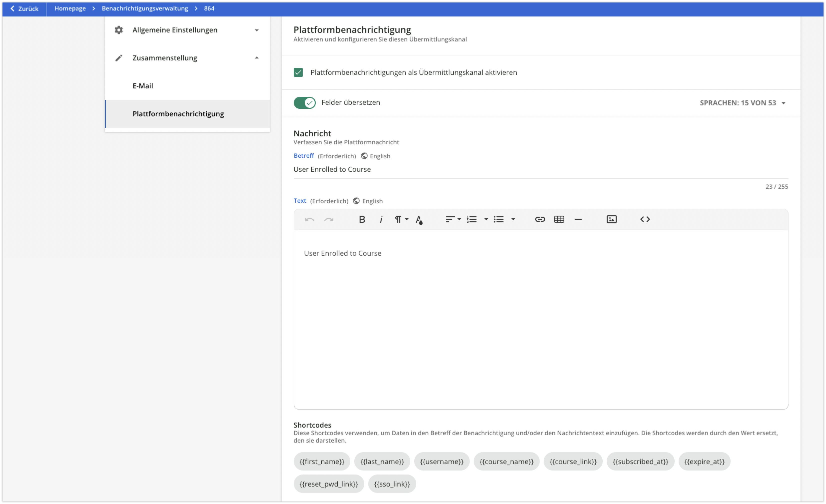
Task: Open ordered list style dropdown arrow
Action: [486, 220]
